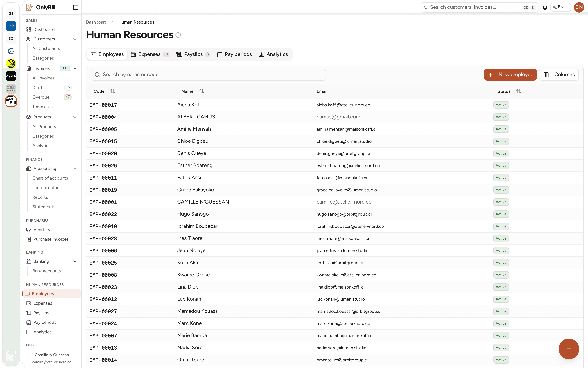Switch to the SC workspace
The width and height of the screenshot is (588, 368).
point(11,38)
